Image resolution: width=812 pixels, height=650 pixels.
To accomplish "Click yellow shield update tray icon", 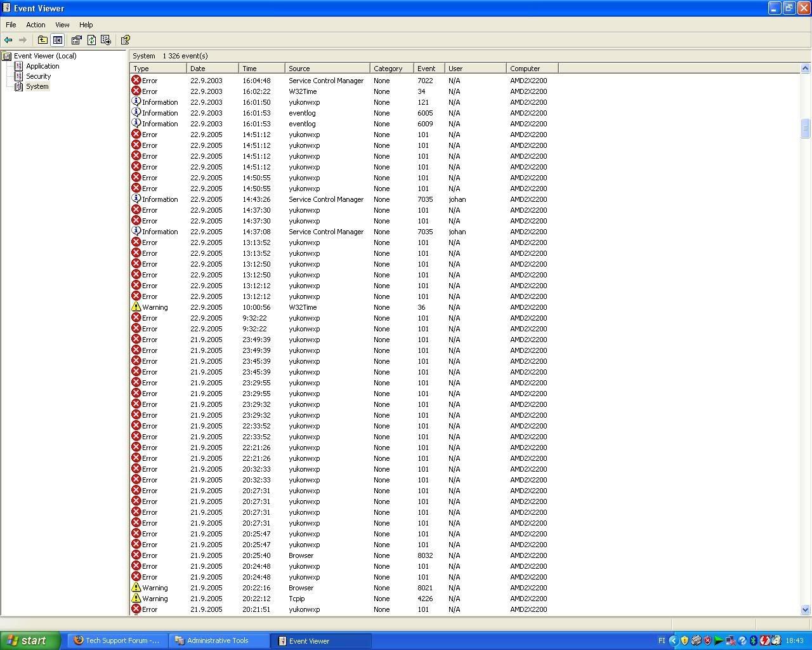I will pyautogui.click(x=684, y=640).
